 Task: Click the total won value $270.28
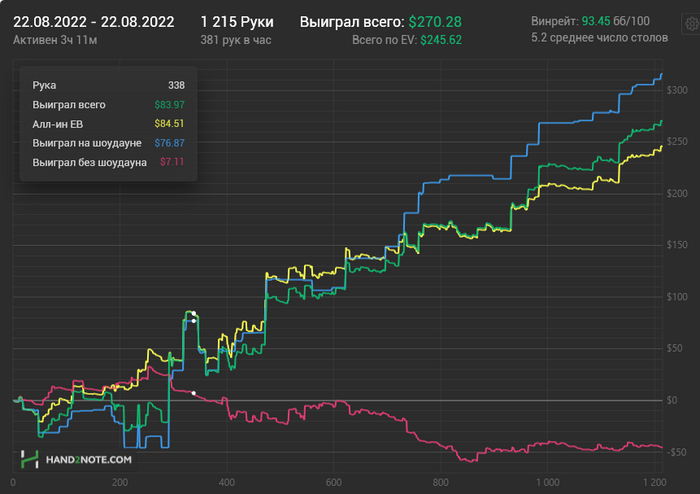pyautogui.click(x=435, y=22)
